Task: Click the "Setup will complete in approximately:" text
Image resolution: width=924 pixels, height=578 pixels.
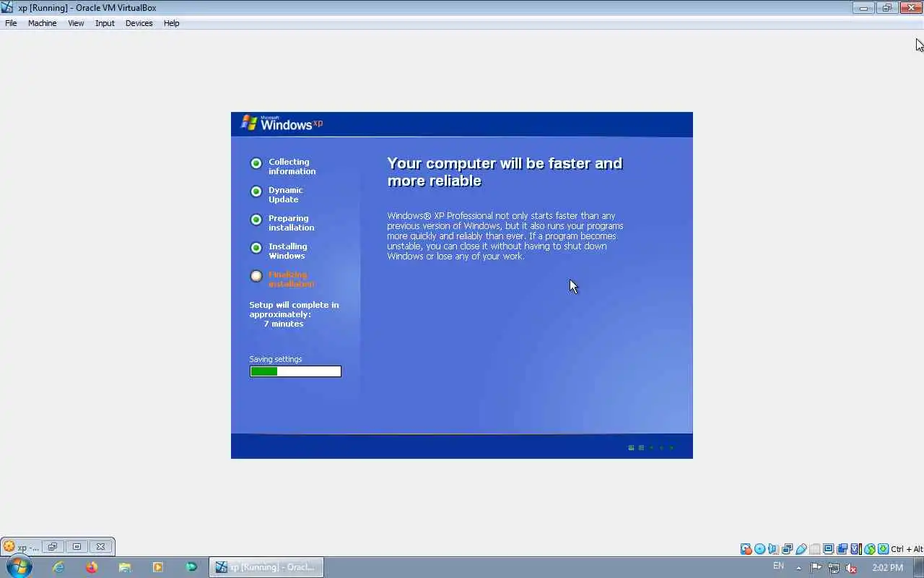Action: coord(294,309)
